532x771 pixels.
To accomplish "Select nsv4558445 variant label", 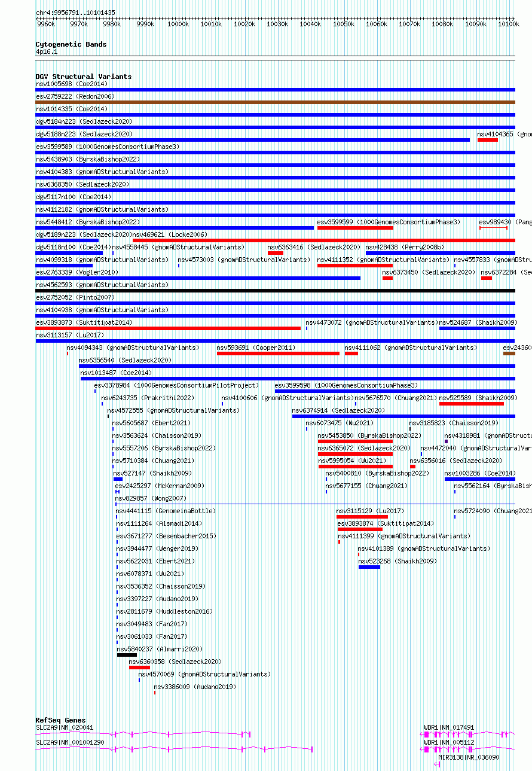I will pos(178,247).
